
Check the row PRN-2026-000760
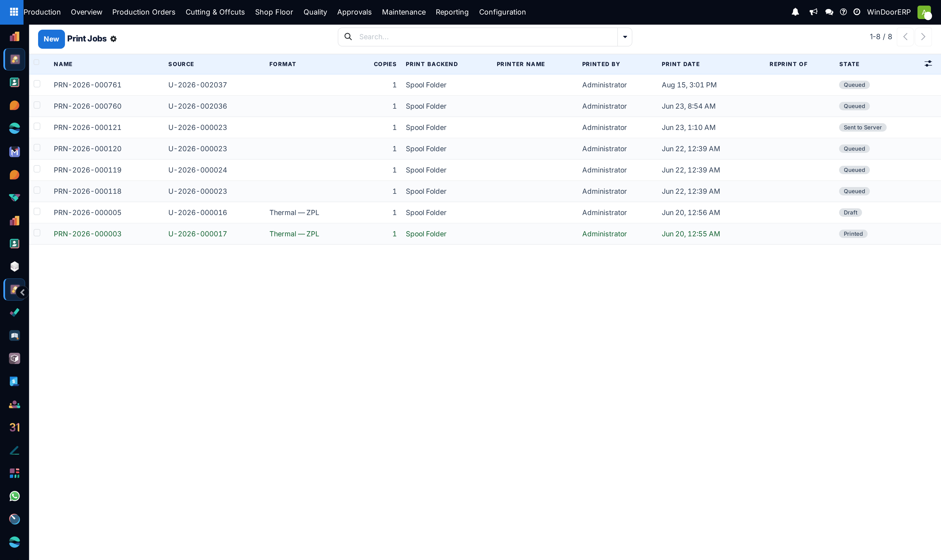click(37, 105)
